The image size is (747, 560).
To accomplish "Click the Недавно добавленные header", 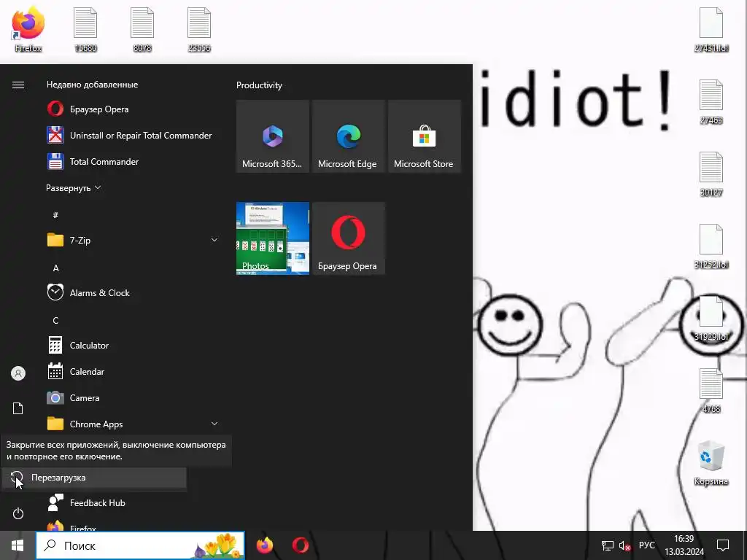I will click(93, 85).
